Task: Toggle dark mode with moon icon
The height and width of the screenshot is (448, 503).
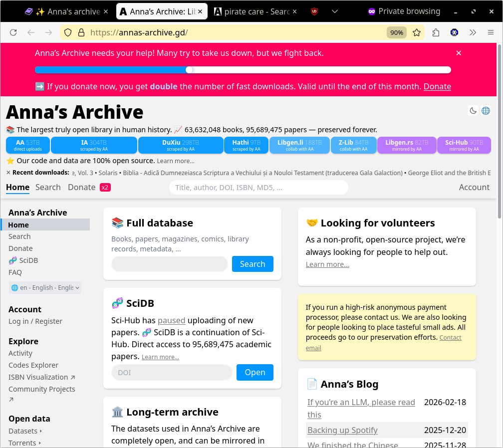Action: 473,111
